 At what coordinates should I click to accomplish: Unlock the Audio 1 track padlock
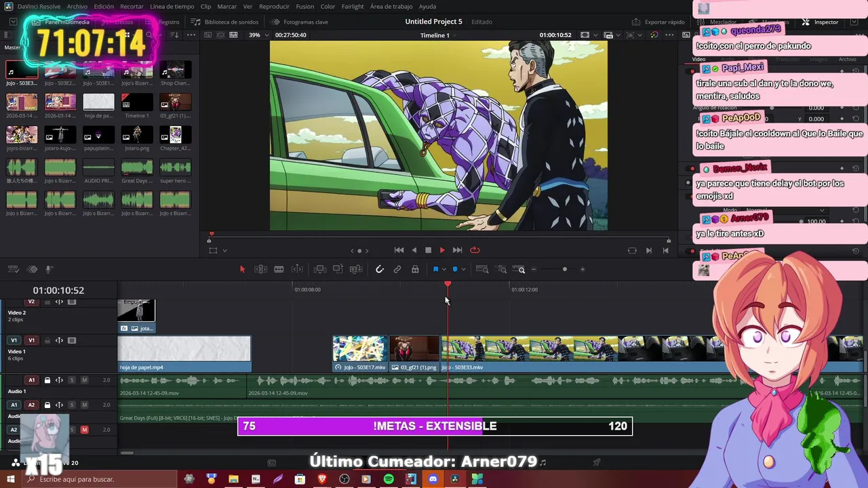coord(47,380)
